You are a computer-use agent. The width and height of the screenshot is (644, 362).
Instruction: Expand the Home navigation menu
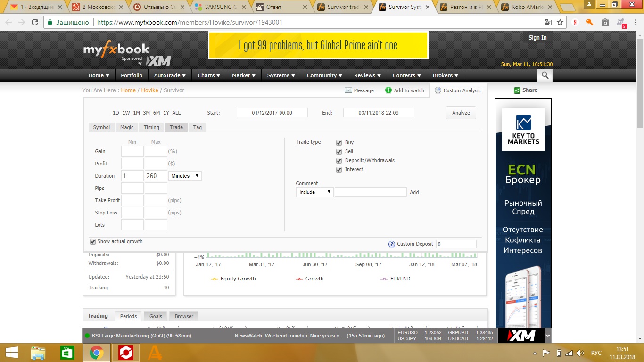point(99,75)
